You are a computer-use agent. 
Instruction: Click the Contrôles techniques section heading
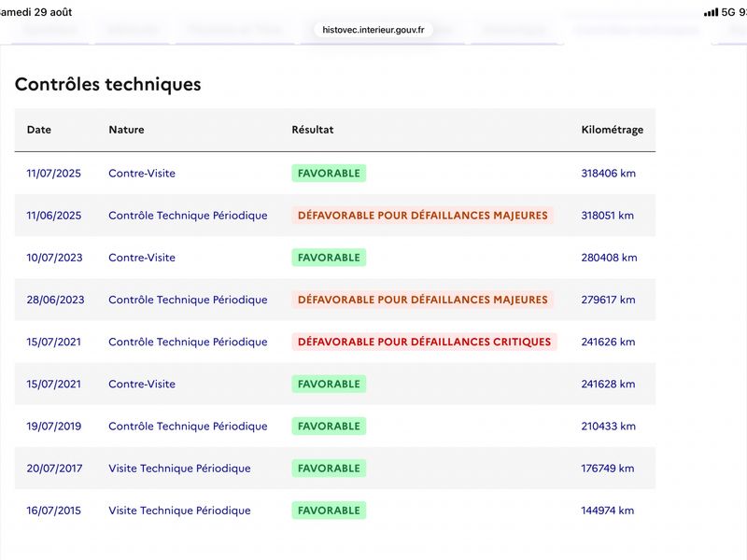pyautogui.click(x=107, y=84)
